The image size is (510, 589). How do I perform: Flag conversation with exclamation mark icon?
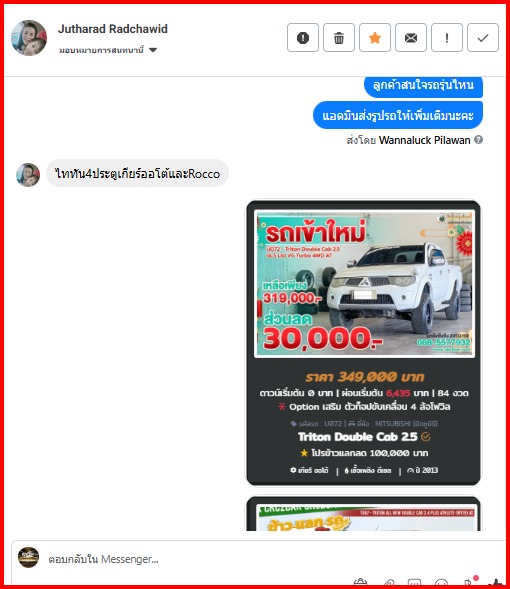pos(447,38)
